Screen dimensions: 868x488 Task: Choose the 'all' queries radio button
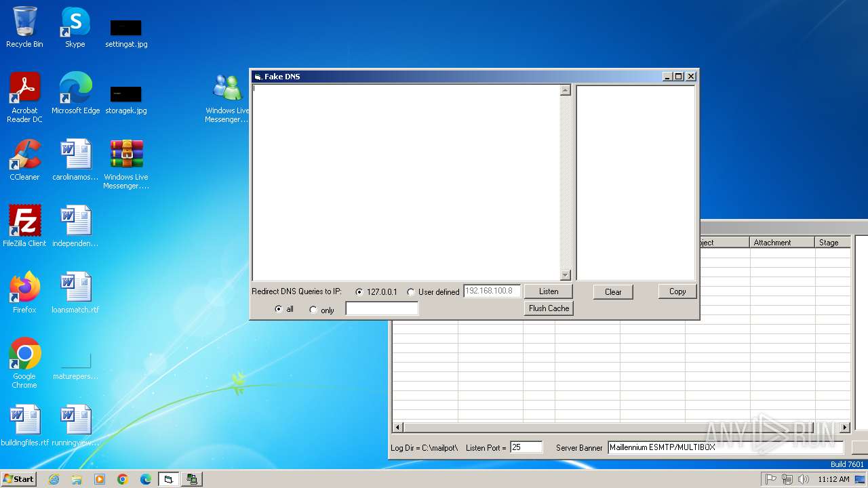point(278,309)
